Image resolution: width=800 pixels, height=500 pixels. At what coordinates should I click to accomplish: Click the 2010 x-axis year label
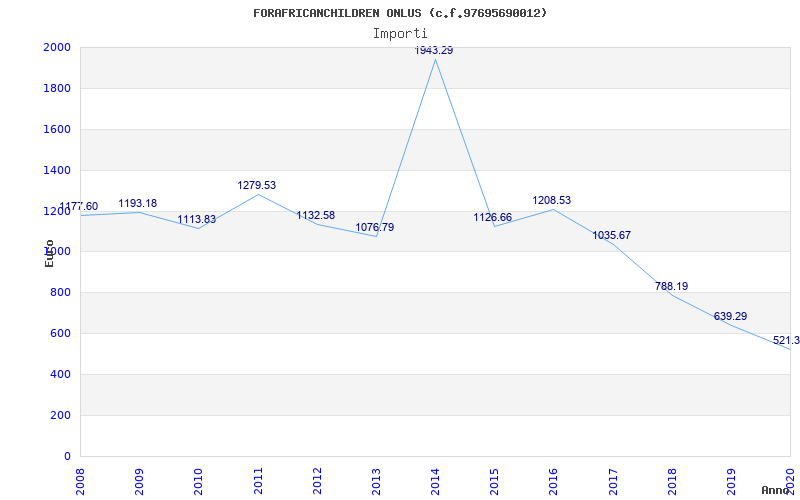(x=198, y=482)
